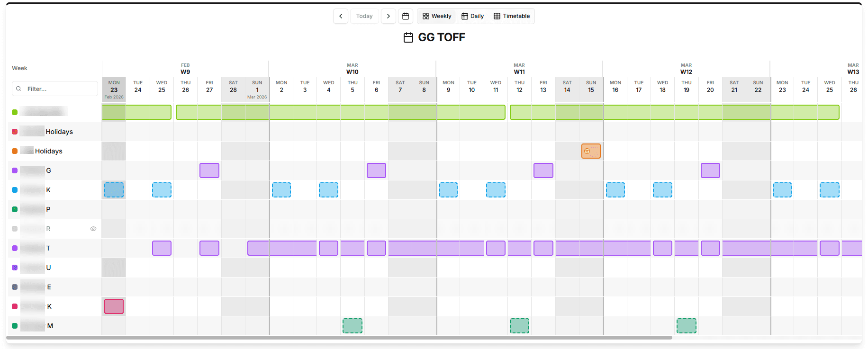Click the MON 23 Feb 2026 day header
Viewport: 868px width, 349px height.
[114, 89]
